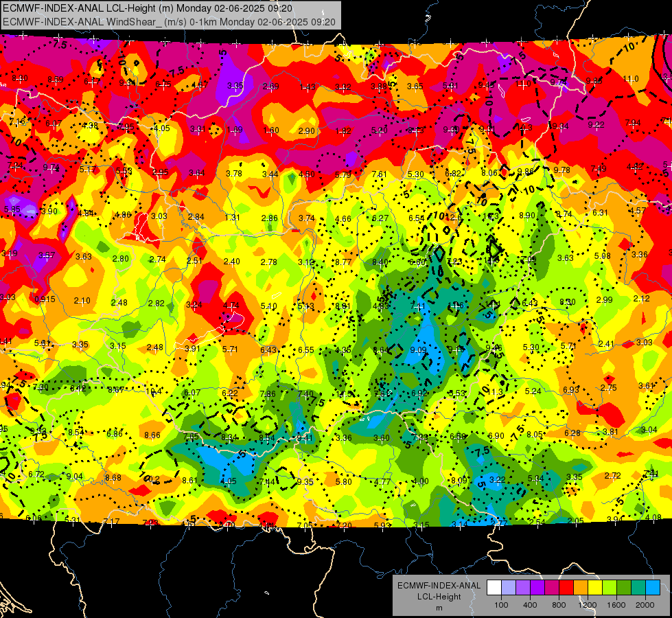Click the wind shear value 5.08
The height and width of the screenshot is (618, 672).
pyautogui.click(x=602, y=256)
